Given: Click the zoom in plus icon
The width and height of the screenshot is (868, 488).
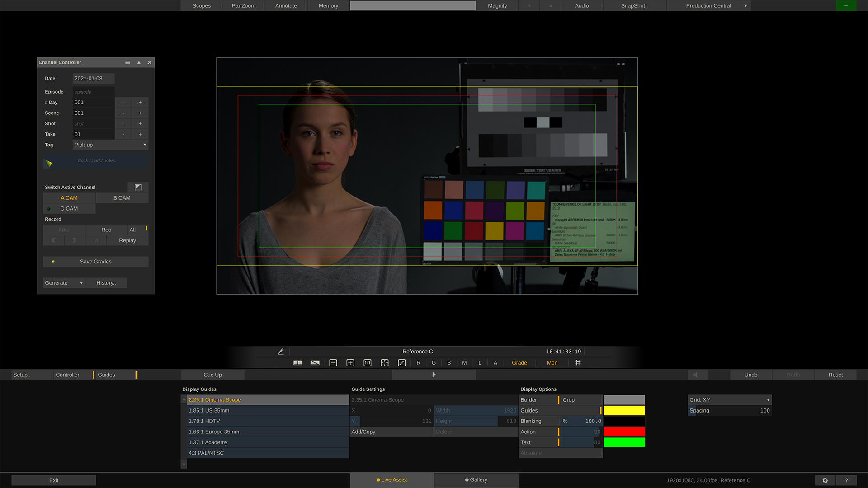Looking at the screenshot, I should [350, 362].
